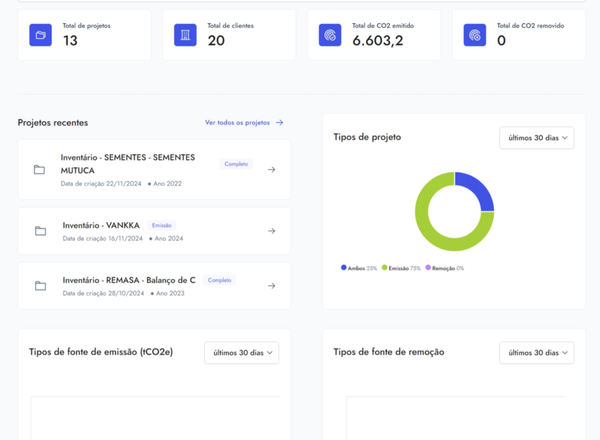
Task: Click folder icon of SEMENTES MUTUCA project
Action: coord(39,169)
